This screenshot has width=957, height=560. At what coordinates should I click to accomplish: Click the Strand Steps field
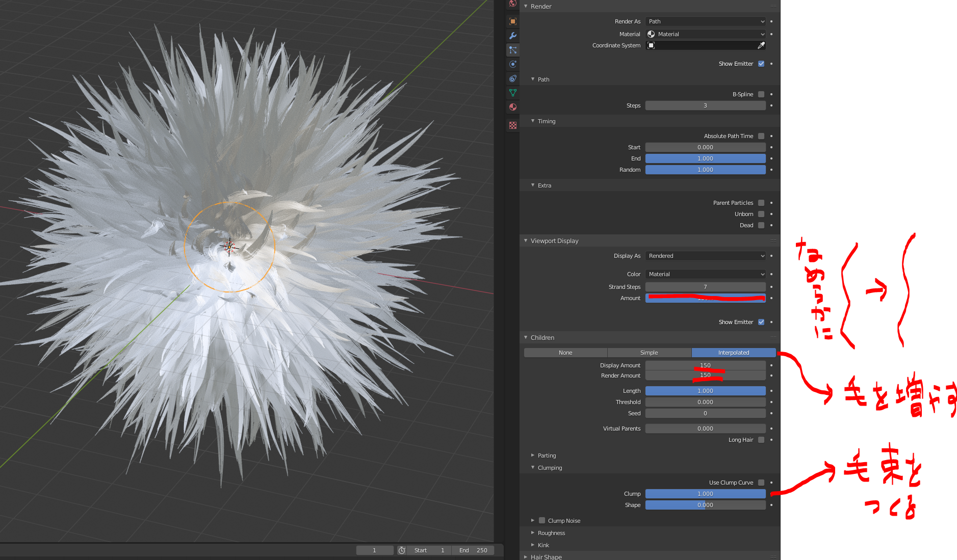point(706,287)
